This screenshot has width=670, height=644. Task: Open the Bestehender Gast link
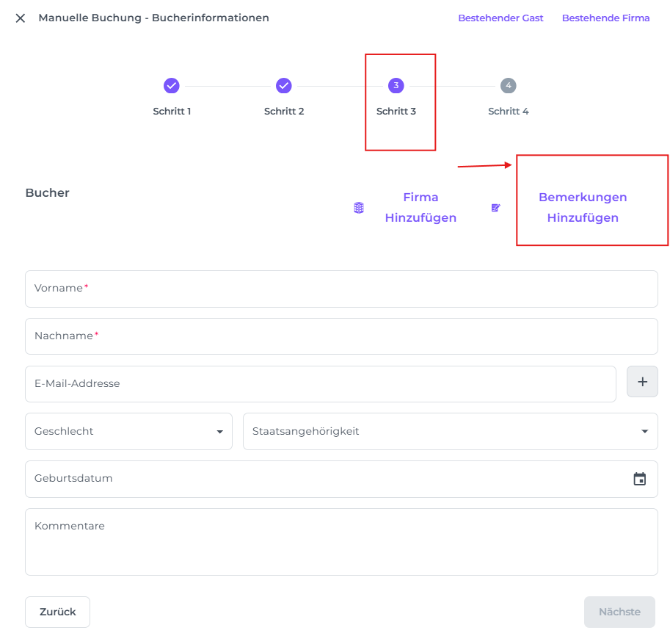point(500,18)
